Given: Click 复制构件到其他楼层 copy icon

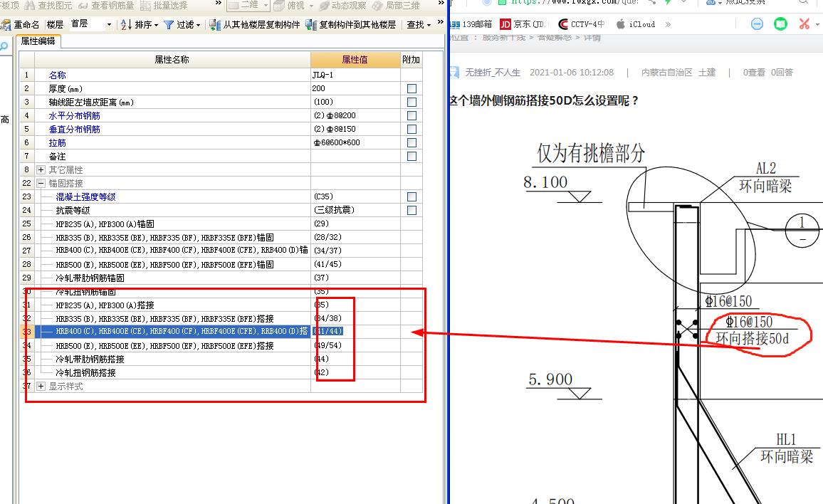Looking at the screenshot, I should pyautogui.click(x=310, y=25).
